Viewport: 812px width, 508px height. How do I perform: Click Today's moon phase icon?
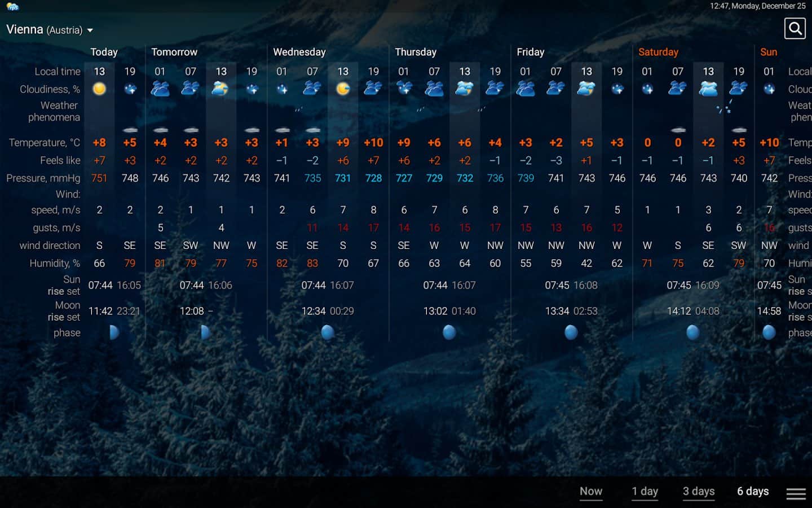pyautogui.click(x=114, y=332)
